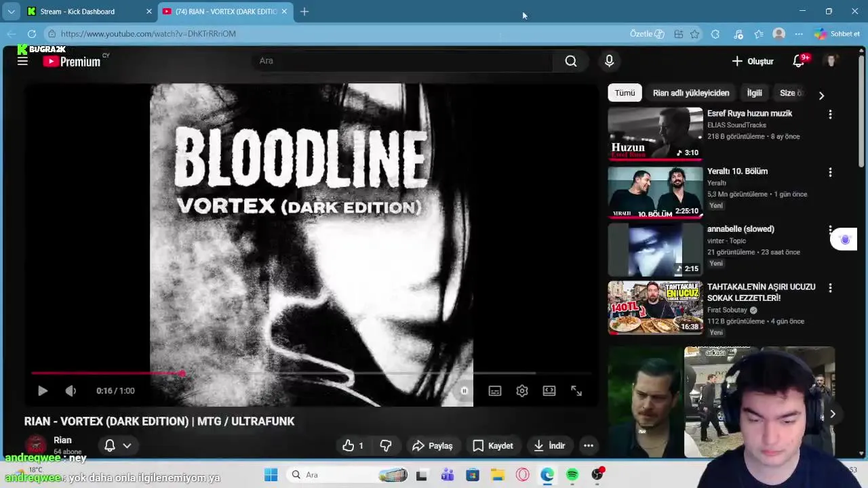Image resolution: width=868 pixels, height=488 pixels.
Task: Open a new browser tab
Action: point(304,12)
